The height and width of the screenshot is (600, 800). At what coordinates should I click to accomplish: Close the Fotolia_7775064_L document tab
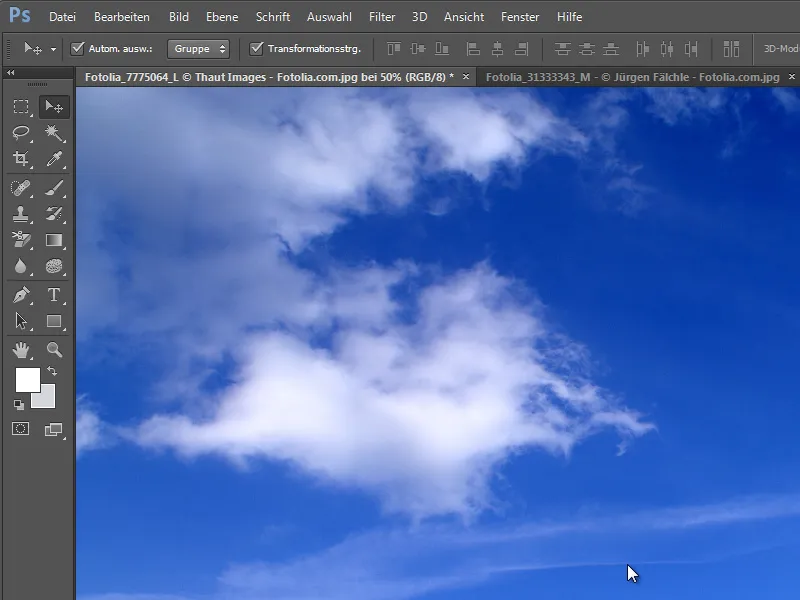pyautogui.click(x=466, y=77)
